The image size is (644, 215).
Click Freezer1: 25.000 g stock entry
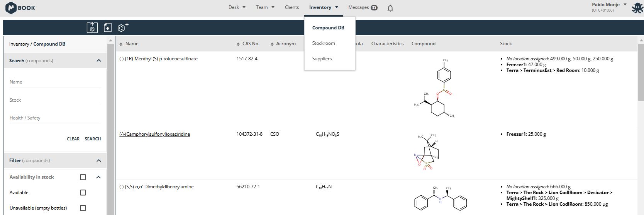526,134
